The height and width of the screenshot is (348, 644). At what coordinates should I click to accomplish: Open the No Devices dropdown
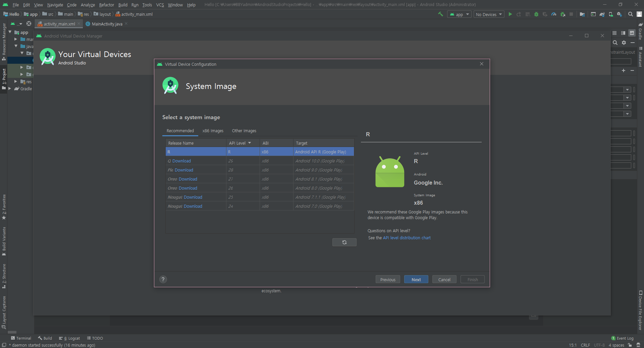pos(489,14)
